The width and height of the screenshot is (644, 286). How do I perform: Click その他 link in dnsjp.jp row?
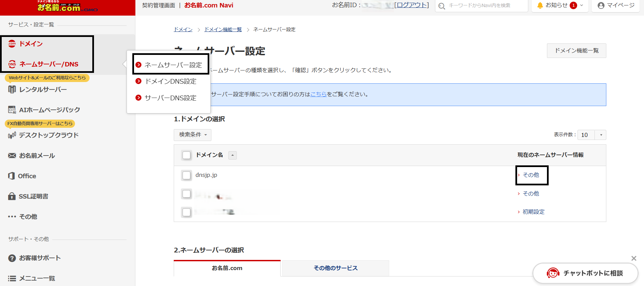[531, 175]
